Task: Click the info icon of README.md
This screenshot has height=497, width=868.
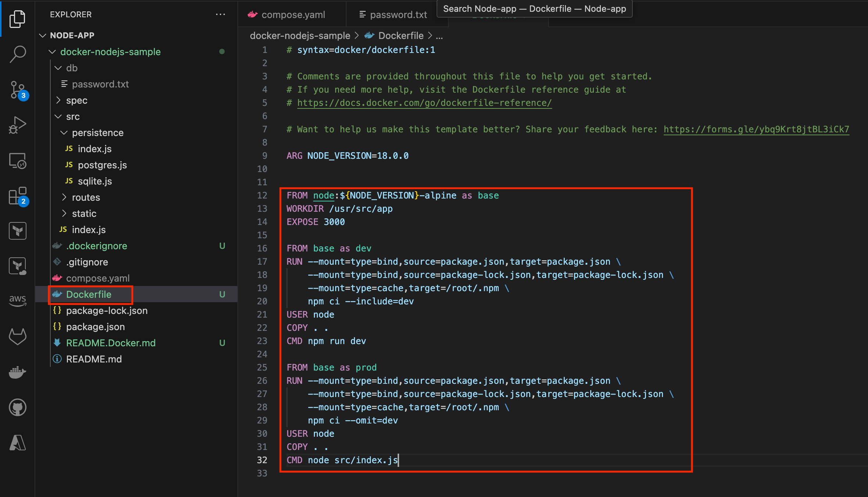Action: tap(57, 359)
